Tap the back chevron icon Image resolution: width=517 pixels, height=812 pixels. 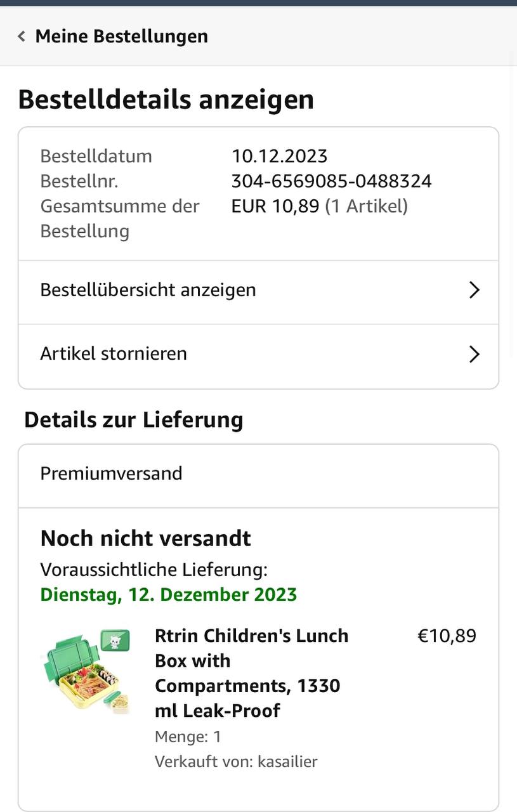tap(22, 36)
